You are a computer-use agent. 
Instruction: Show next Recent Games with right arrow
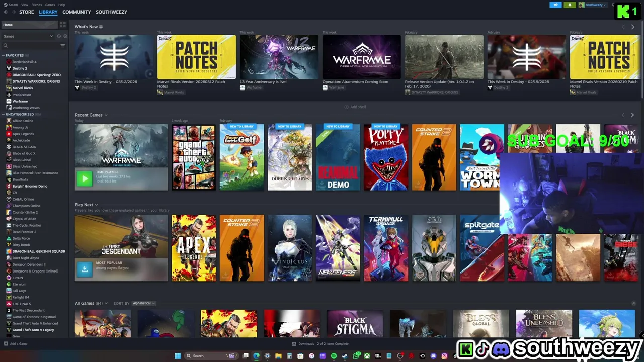click(632, 115)
